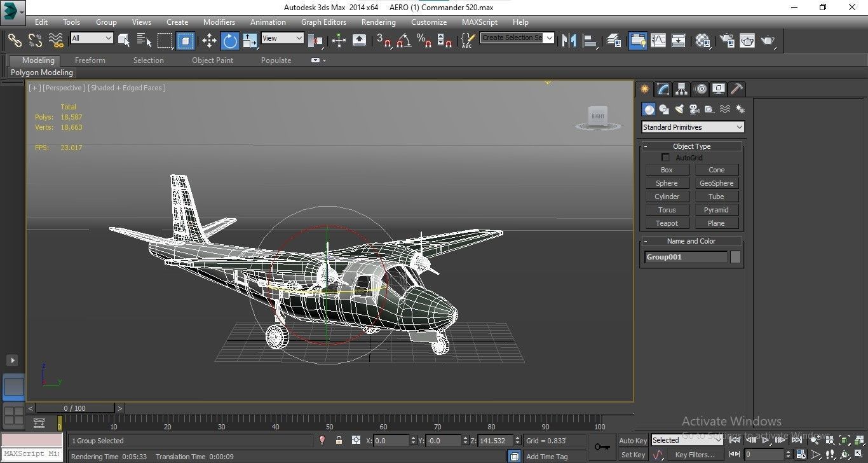Click Maximize Viewport Toggle icon
The height and width of the screenshot is (463, 868).
pyautogui.click(x=860, y=455)
